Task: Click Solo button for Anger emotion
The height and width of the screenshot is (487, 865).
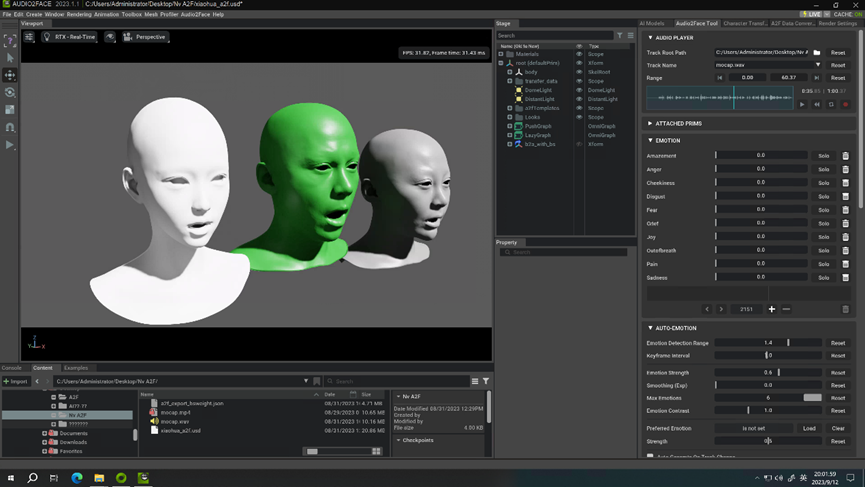Action: 823,169
